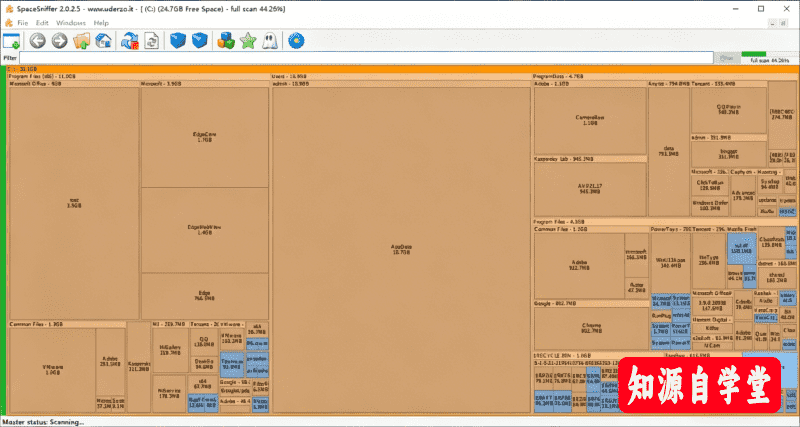Image resolution: width=800 pixels, height=427 pixels.
Task: Toggle free space display with green star
Action: pyautogui.click(x=248, y=41)
